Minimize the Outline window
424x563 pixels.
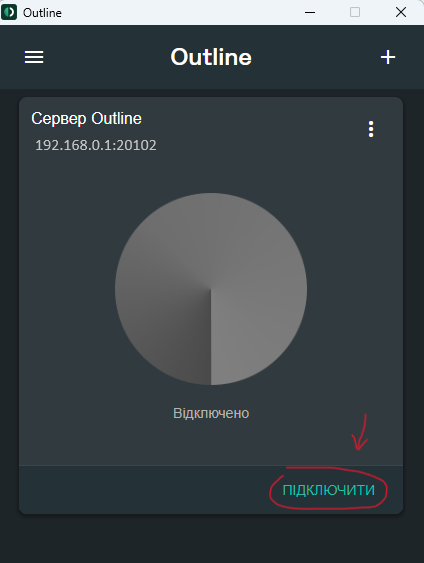pos(310,12)
